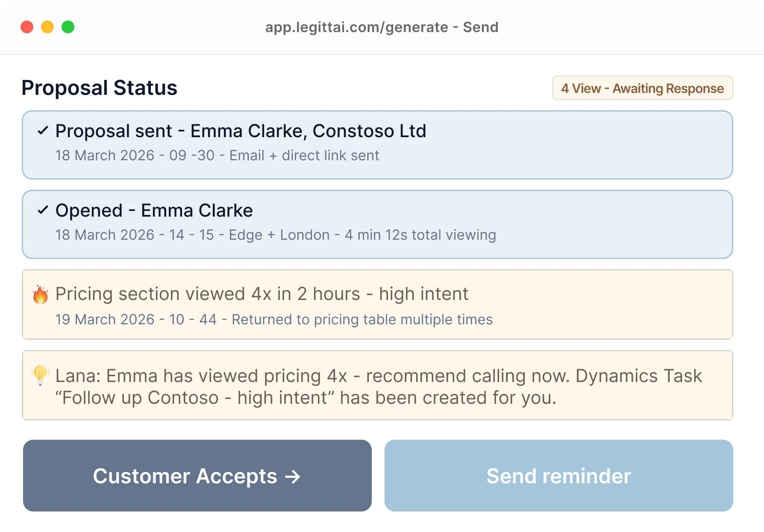Click the checkmark icon beside Opened - Emma Clarke
Image resolution: width=764 pixels, height=532 pixels.
43,210
